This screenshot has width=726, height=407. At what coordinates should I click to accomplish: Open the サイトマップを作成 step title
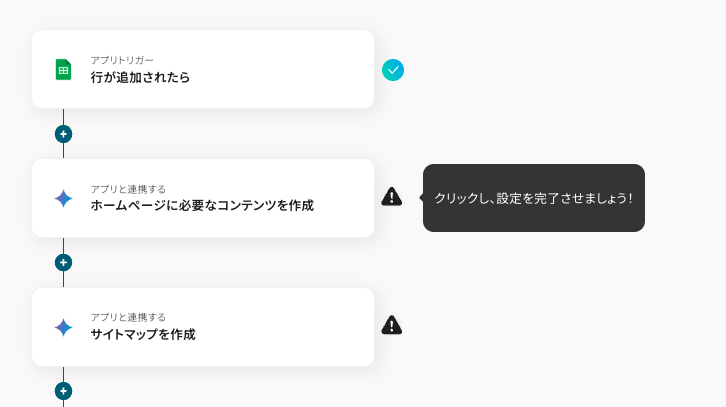[143, 335]
